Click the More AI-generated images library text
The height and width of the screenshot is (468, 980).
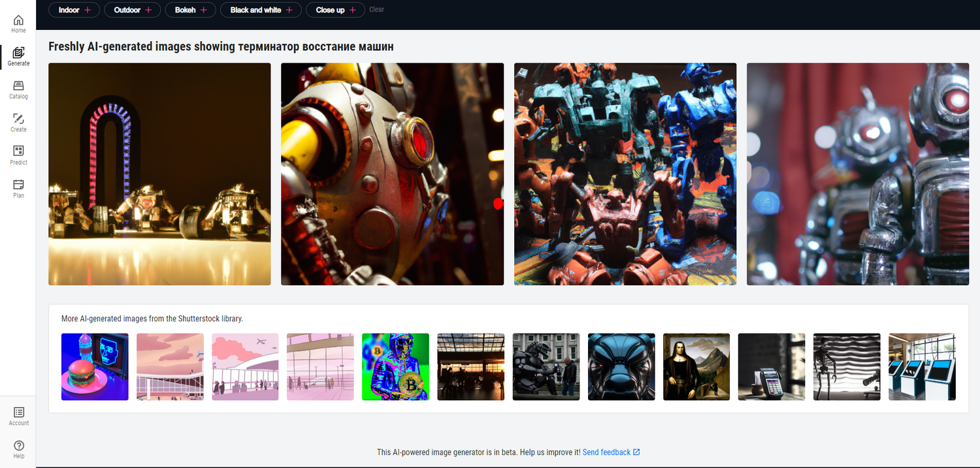tap(152, 319)
